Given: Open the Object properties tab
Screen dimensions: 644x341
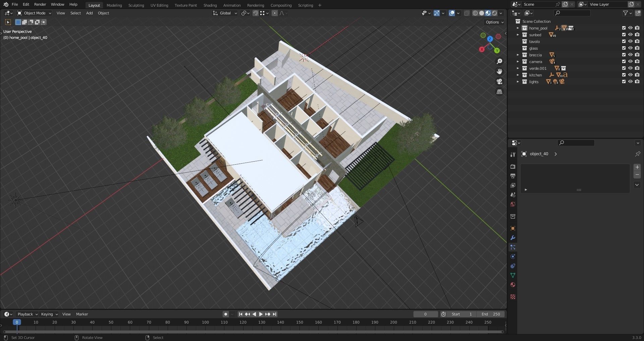Looking at the screenshot, I should tap(513, 228).
